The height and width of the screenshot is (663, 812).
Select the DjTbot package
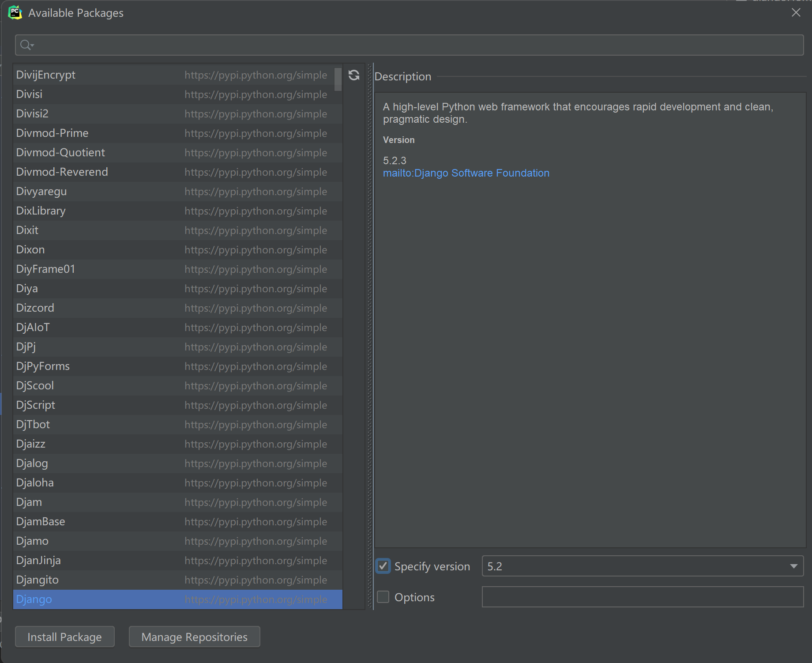[178, 425]
